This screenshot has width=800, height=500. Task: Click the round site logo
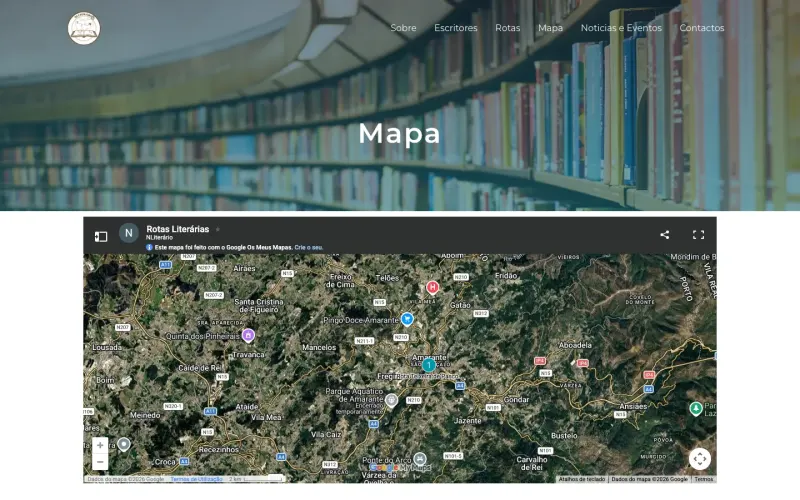84,29
